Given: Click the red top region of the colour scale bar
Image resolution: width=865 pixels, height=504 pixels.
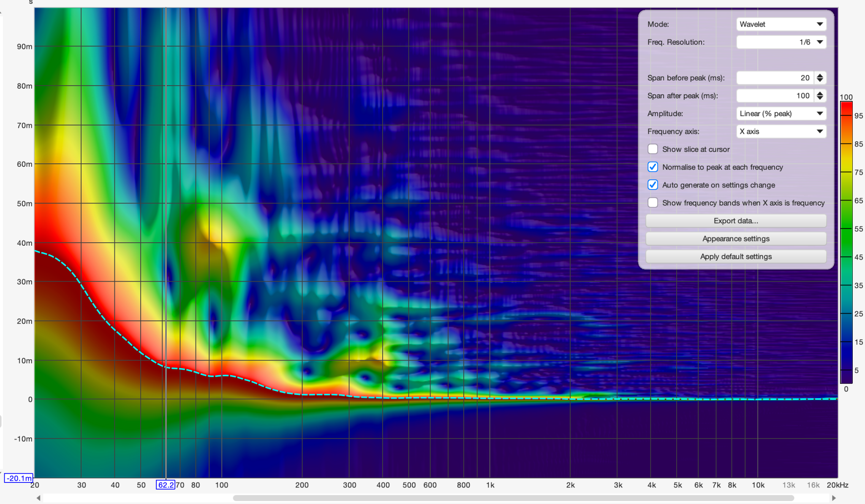Looking at the screenshot, I should point(846,109).
